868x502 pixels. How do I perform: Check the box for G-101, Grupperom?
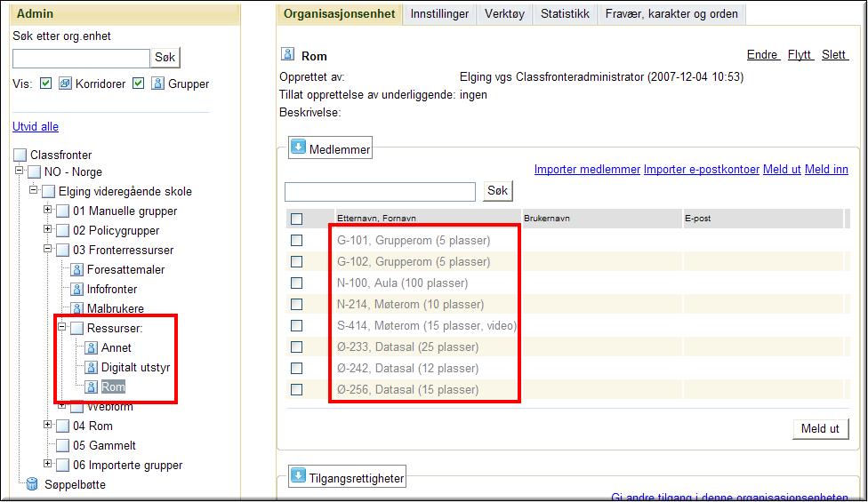(x=297, y=241)
